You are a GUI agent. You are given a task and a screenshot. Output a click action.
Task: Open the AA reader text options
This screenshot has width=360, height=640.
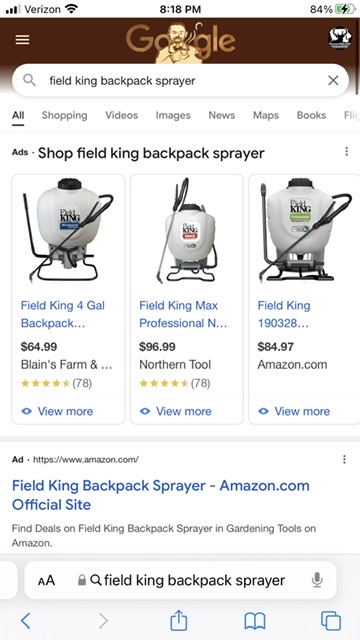[46, 580]
